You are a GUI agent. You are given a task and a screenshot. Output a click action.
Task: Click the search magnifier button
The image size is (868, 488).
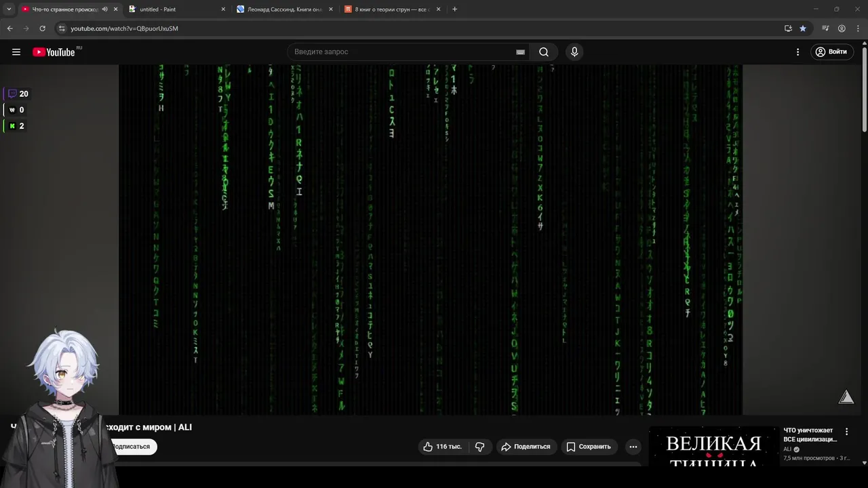coord(544,52)
